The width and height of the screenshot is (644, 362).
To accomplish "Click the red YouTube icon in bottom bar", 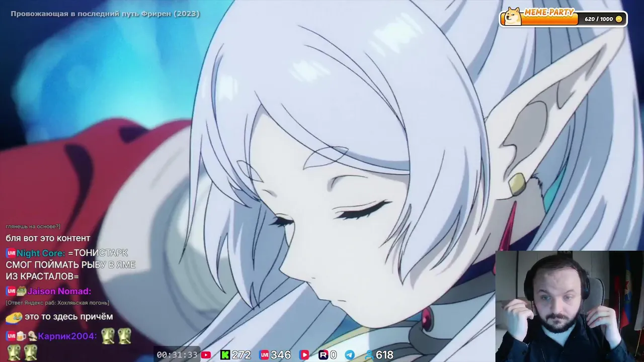I will pos(206,355).
